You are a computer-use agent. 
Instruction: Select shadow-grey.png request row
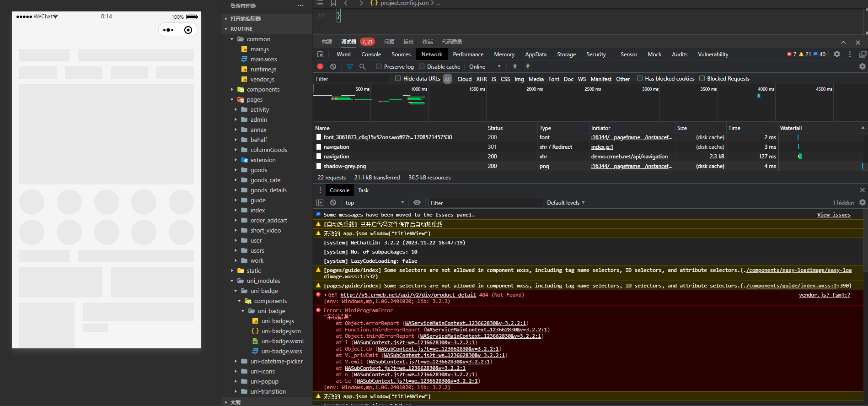click(x=545, y=166)
